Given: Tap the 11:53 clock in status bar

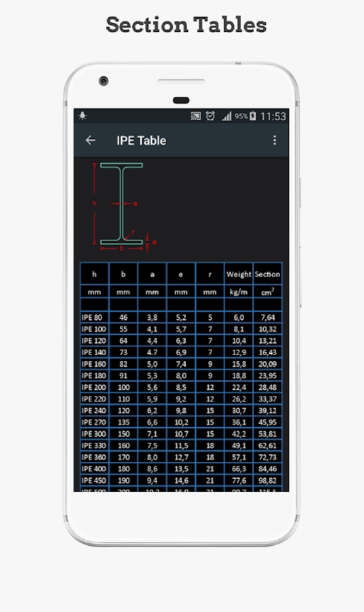Looking at the screenshot, I should coord(273,116).
